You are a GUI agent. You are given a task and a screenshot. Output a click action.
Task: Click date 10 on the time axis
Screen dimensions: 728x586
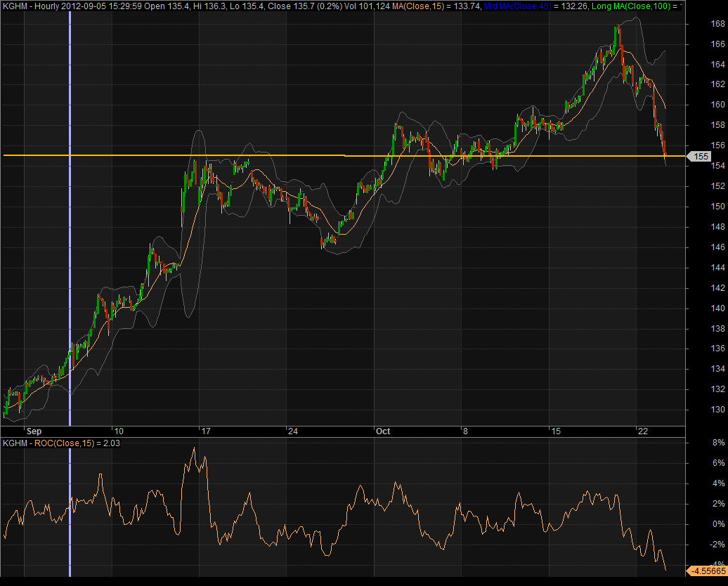(x=119, y=431)
